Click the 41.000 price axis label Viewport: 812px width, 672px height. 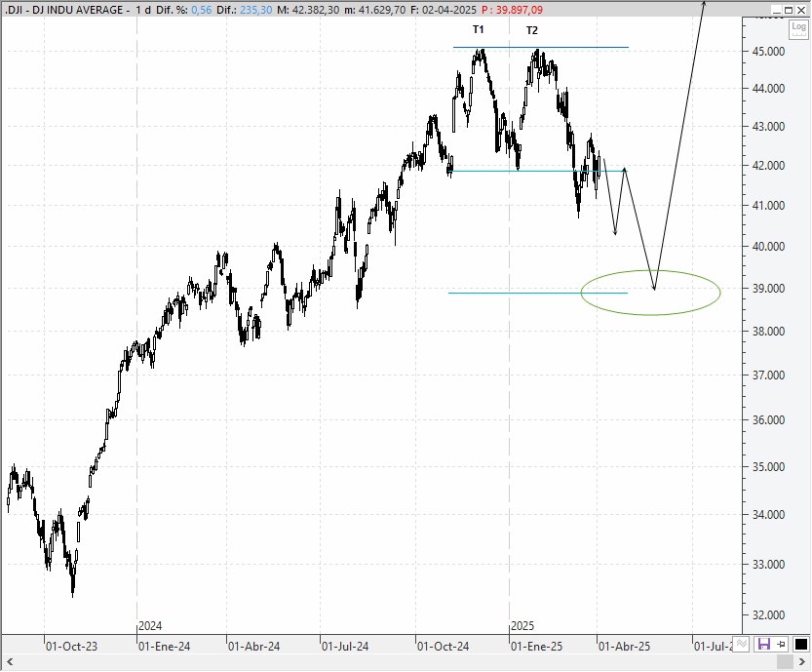coord(768,206)
